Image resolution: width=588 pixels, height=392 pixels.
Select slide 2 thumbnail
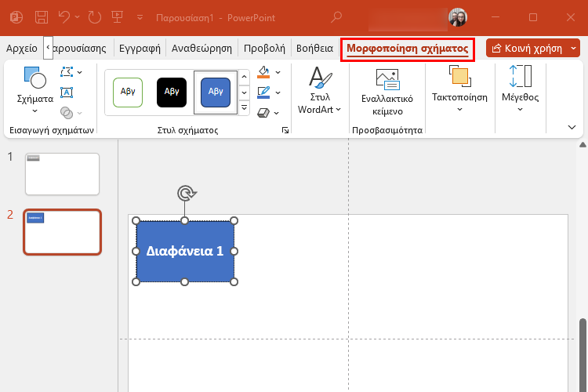pyautogui.click(x=62, y=232)
